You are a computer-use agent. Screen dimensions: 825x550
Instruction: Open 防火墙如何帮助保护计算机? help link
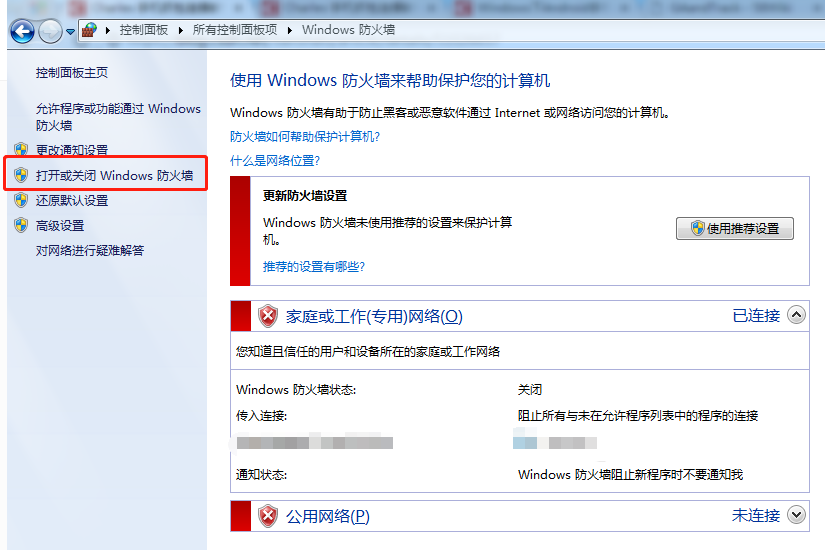[305, 137]
